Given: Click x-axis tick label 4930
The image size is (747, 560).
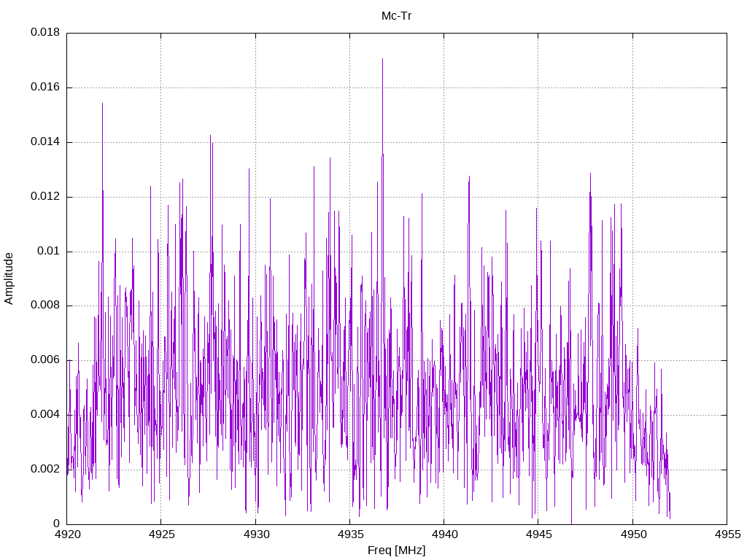Looking at the screenshot, I should coord(255,534).
